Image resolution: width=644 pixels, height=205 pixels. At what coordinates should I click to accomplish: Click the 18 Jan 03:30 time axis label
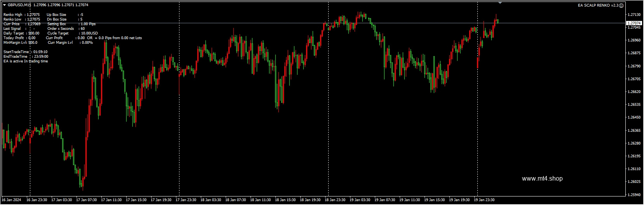pyautogui.click(x=211, y=200)
